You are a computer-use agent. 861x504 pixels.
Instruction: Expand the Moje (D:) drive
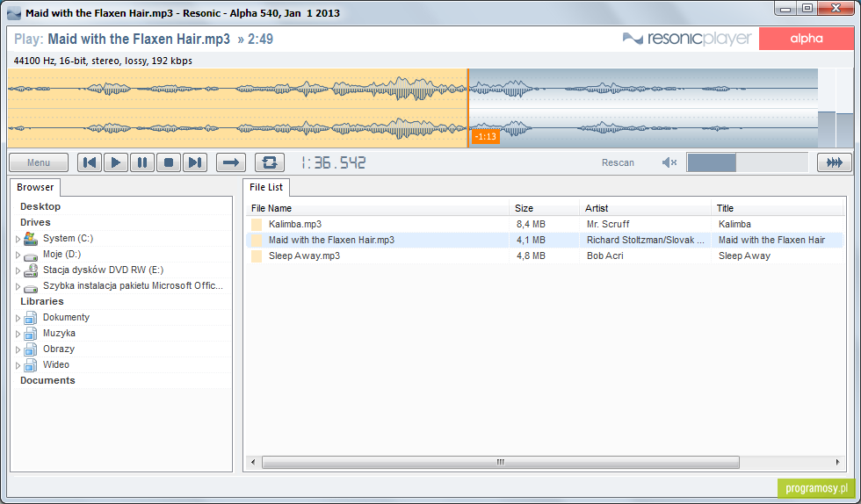point(18,255)
